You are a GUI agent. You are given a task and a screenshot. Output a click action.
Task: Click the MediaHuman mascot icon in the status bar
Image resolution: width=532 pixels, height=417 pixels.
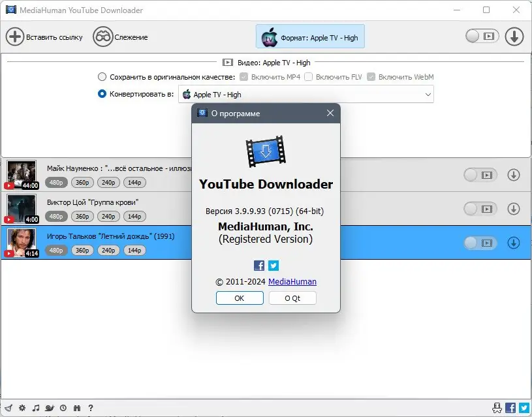tap(497, 407)
